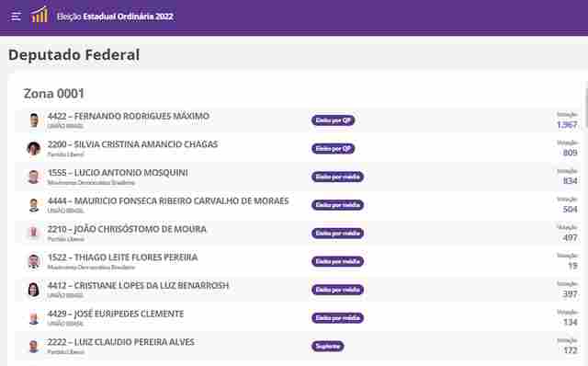Open Mauricio Fonseca Ribeiro's candidate photo
588x366 pixels.
(34, 205)
